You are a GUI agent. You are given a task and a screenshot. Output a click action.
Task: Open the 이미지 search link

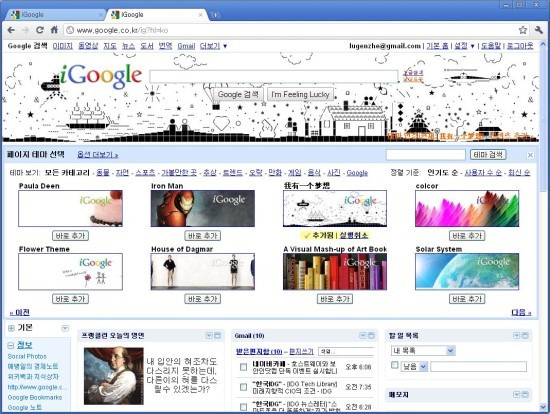63,46
